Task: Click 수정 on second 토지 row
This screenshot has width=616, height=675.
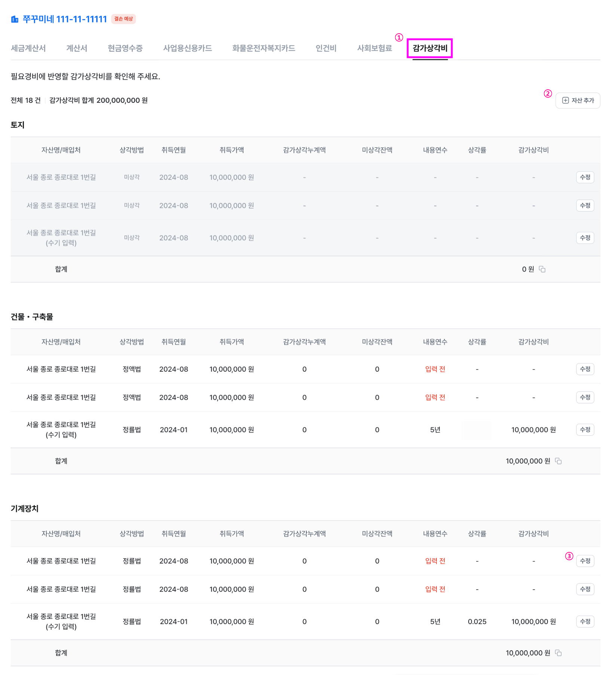Action: coord(585,206)
